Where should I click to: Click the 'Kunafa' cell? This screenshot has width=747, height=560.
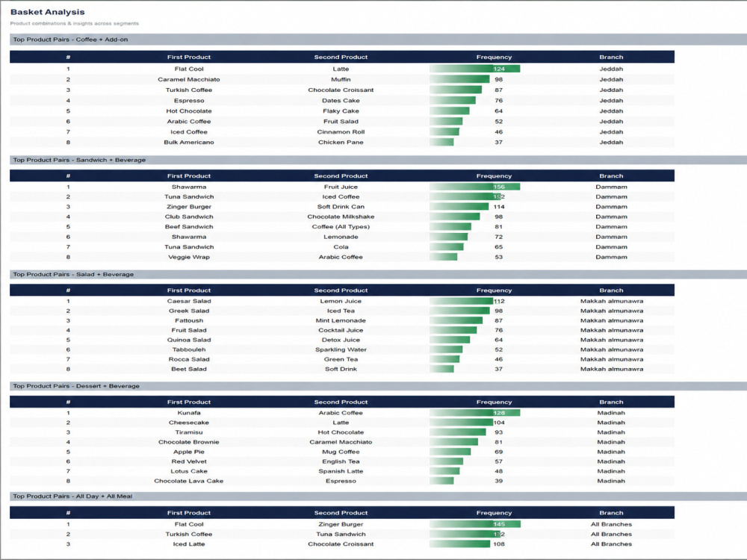coord(189,414)
